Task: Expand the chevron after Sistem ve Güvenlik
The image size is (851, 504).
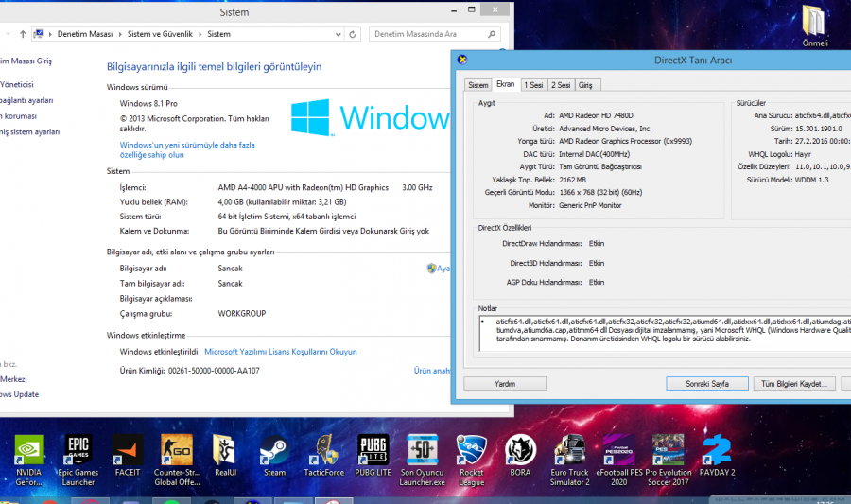Action: click(201, 34)
